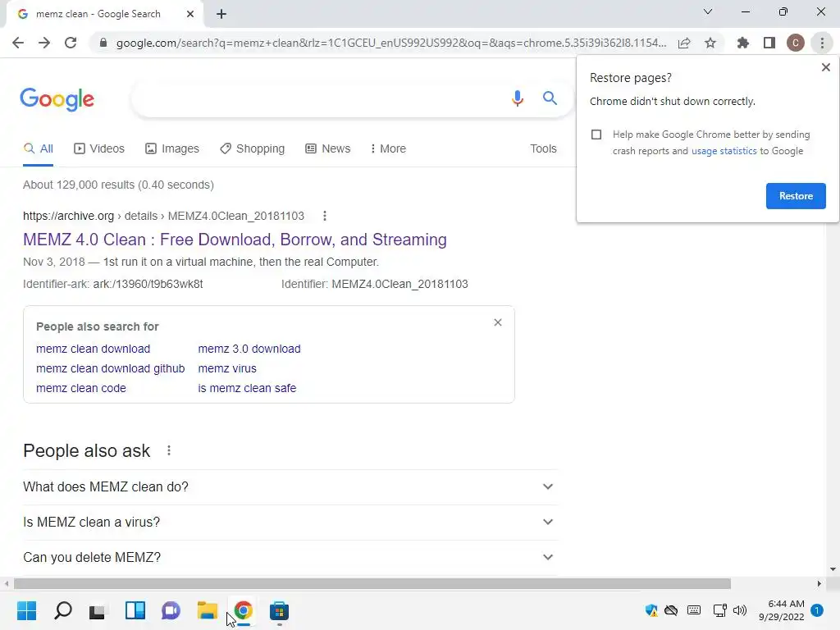Search for memz clean code
Screen dimensions: 840x630
pyautogui.click(x=81, y=388)
